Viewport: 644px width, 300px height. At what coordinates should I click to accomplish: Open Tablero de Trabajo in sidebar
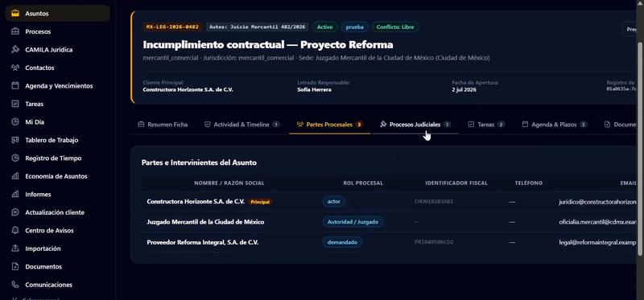click(57, 139)
